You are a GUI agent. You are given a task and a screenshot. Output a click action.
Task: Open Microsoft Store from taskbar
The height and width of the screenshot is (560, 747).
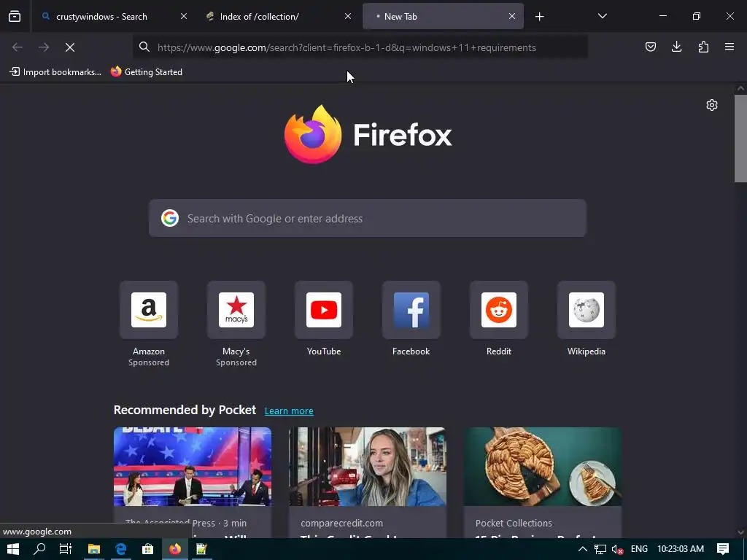(x=147, y=549)
